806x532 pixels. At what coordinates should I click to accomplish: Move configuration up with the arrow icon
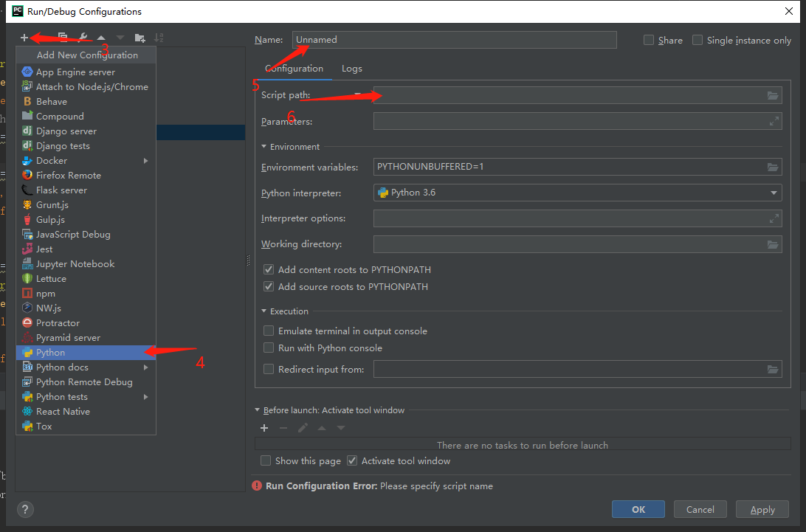coord(101,38)
